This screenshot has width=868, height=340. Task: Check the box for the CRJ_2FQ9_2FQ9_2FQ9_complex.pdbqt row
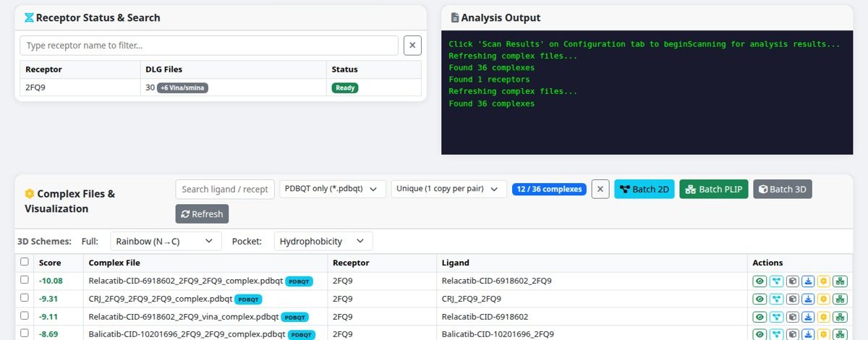(25, 297)
